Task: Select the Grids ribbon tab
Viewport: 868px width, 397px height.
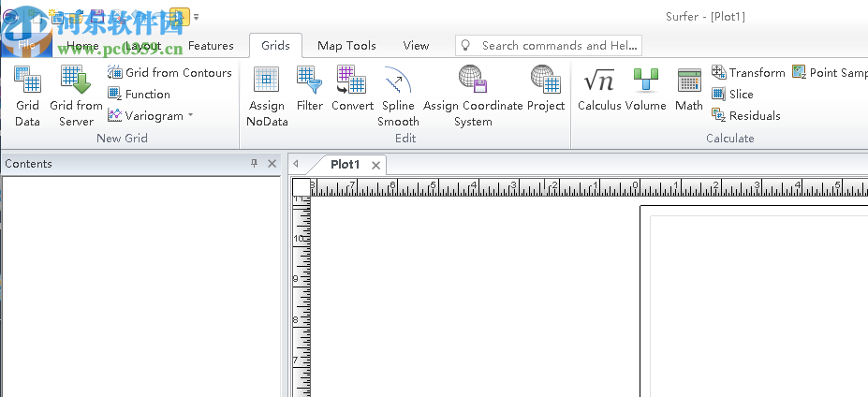Action: (x=275, y=45)
